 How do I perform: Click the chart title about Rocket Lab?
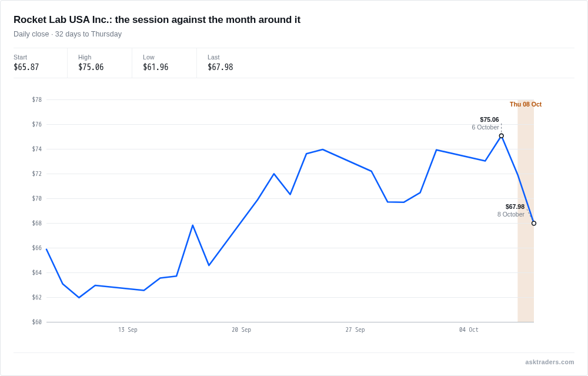tap(157, 19)
